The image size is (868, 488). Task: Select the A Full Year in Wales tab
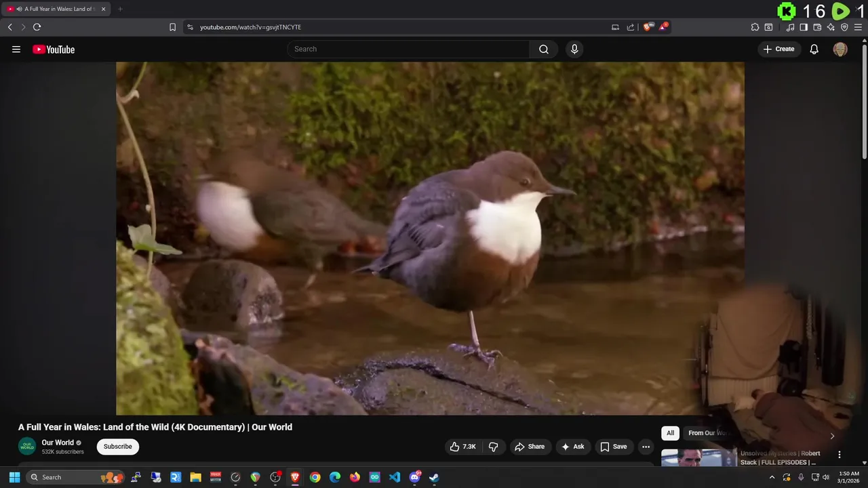[x=57, y=9]
